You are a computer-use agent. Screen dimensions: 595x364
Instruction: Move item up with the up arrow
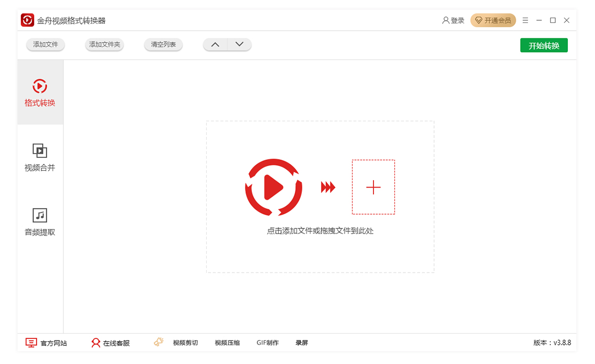click(215, 45)
